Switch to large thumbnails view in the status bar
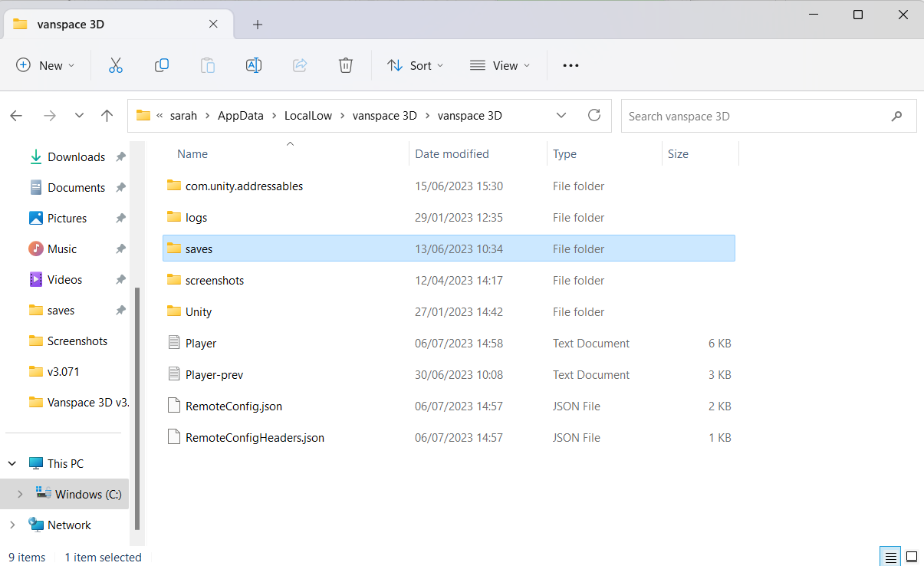The width and height of the screenshot is (924, 566). coord(911,555)
